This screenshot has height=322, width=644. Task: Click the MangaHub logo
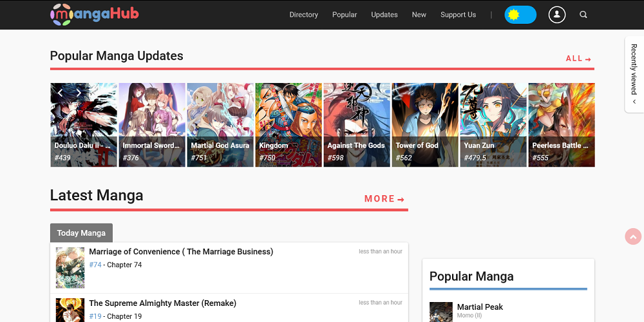95,14
